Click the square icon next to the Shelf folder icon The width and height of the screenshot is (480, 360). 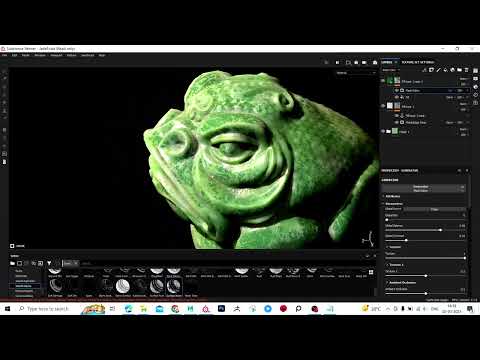19,263
